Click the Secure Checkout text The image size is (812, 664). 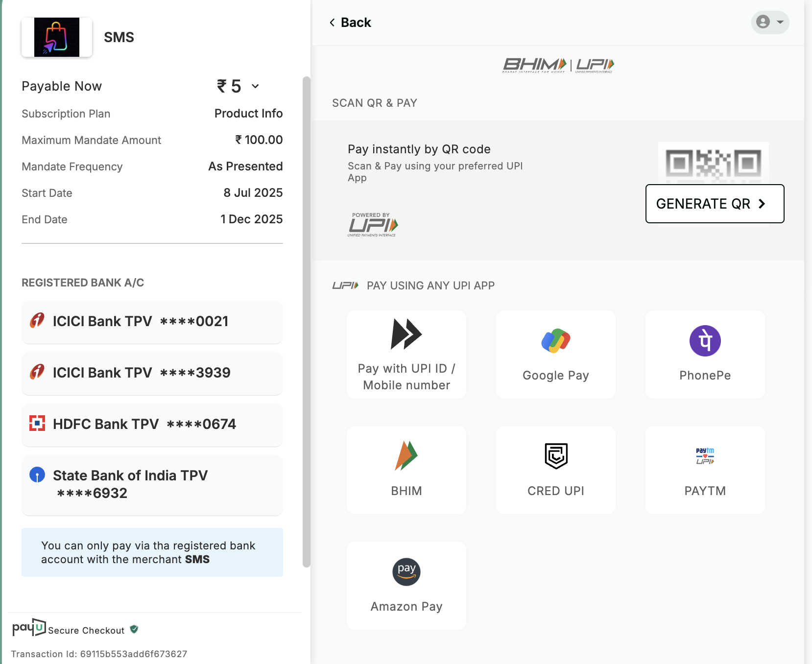pyautogui.click(x=86, y=630)
